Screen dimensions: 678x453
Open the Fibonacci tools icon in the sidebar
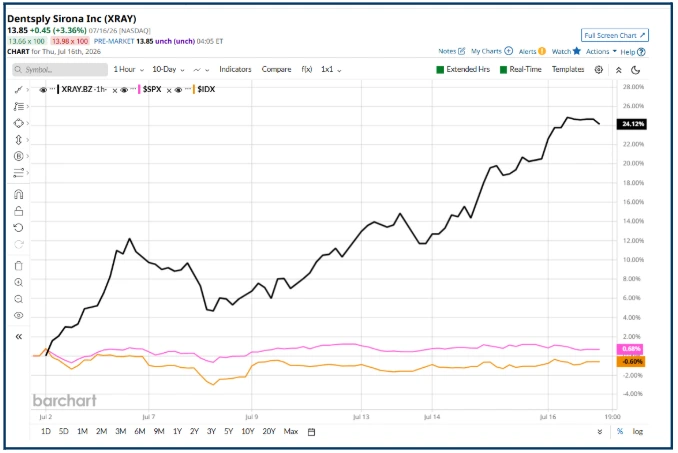click(x=19, y=106)
